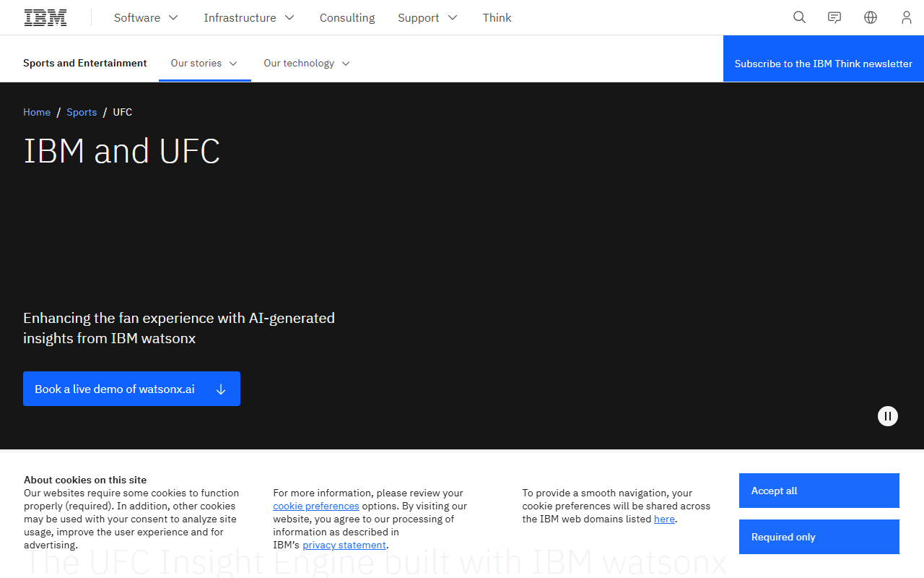Expand the Our technology dropdown
The height and width of the screenshot is (578, 924).
click(x=307, y=64)
